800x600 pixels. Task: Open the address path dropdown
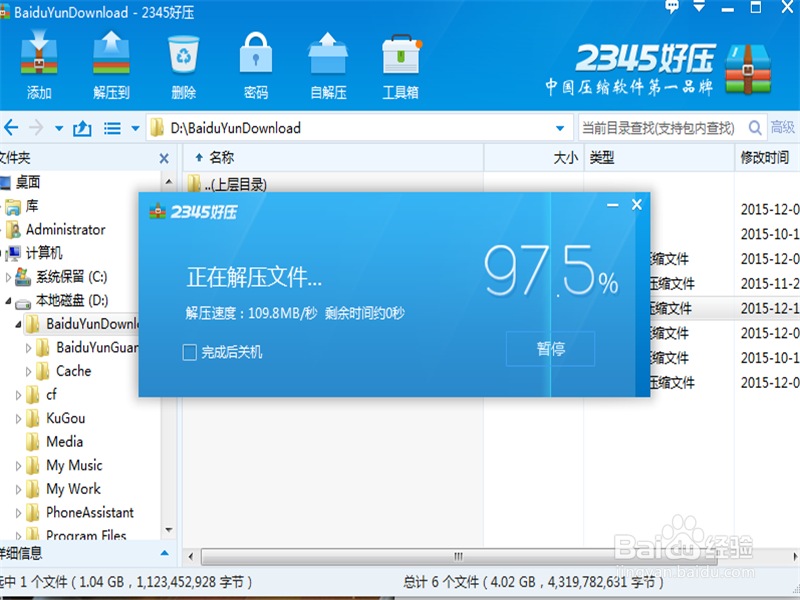[x=560, y=128]
